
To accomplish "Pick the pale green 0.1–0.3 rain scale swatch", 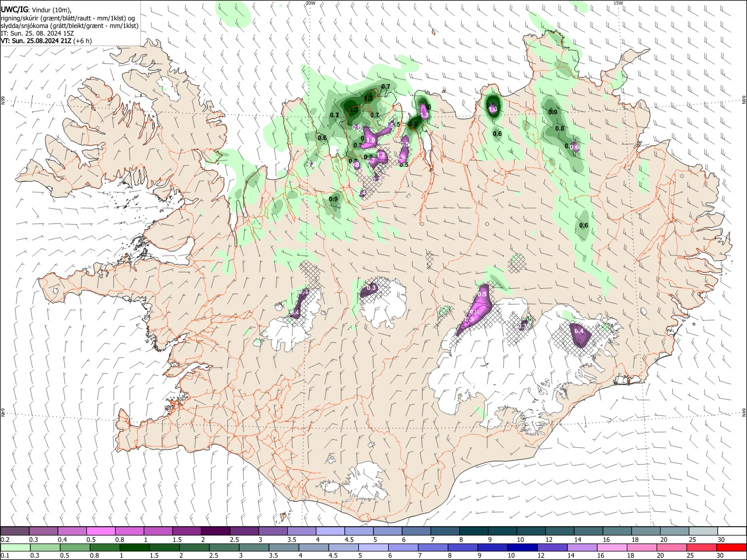I will (x=15, y=547).
